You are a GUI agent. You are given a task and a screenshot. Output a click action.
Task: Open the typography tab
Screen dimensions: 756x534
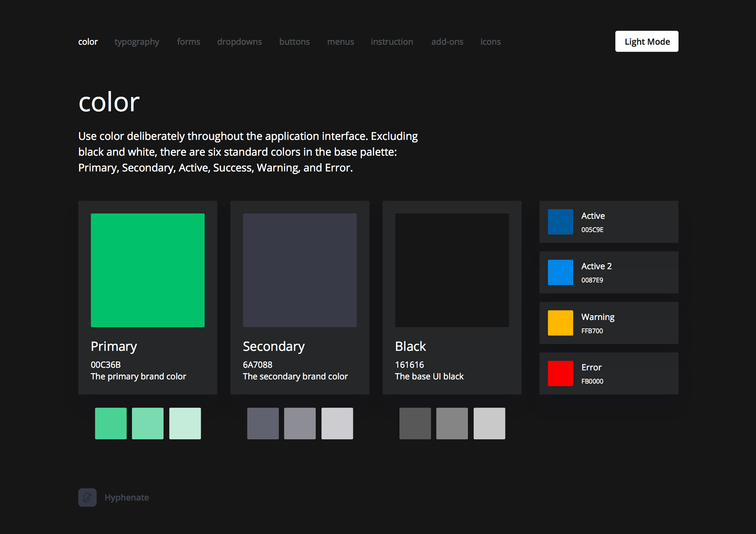point(137,42)
